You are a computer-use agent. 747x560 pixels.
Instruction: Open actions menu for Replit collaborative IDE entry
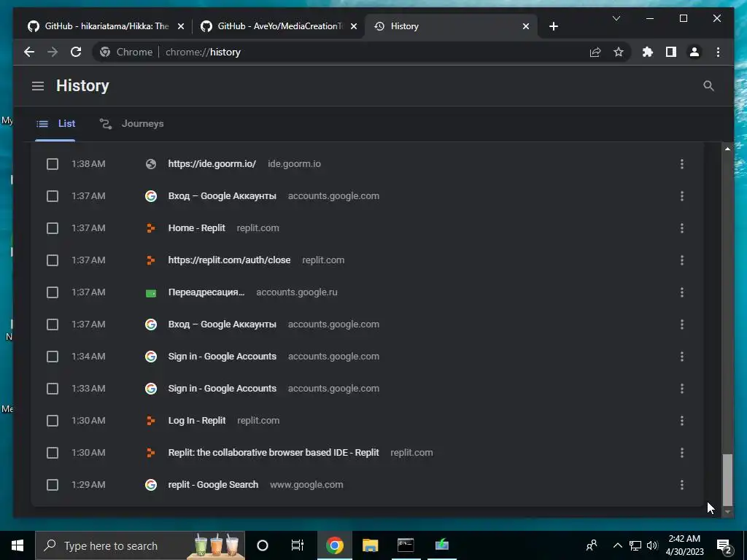pos(682,452)
